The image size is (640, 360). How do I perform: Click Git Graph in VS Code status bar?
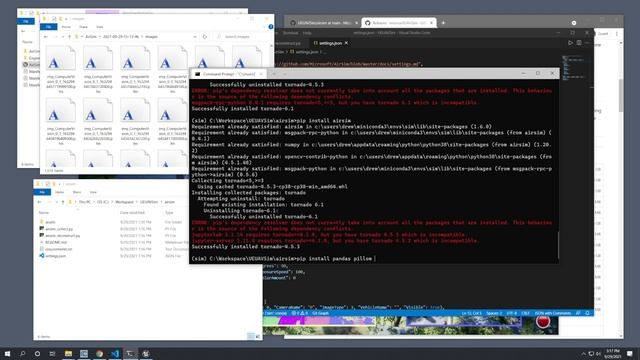[x=320, y=313]
